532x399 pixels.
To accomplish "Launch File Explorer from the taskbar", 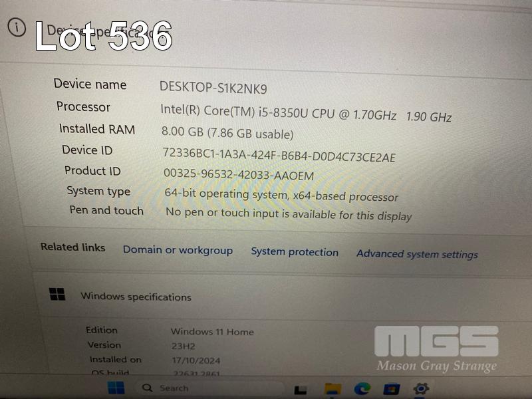I will tap(333, 389).
